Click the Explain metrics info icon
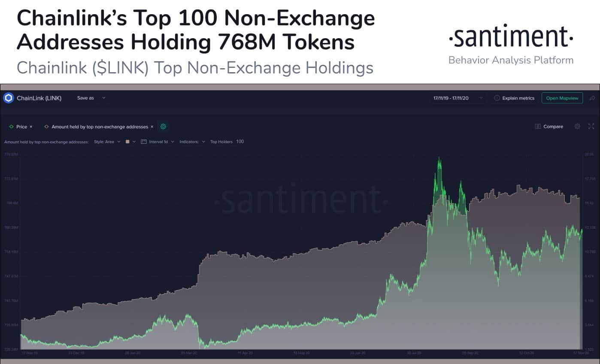The height and width of the screenshot is (364, 600). pyautogui.click(x=497, y=98)
